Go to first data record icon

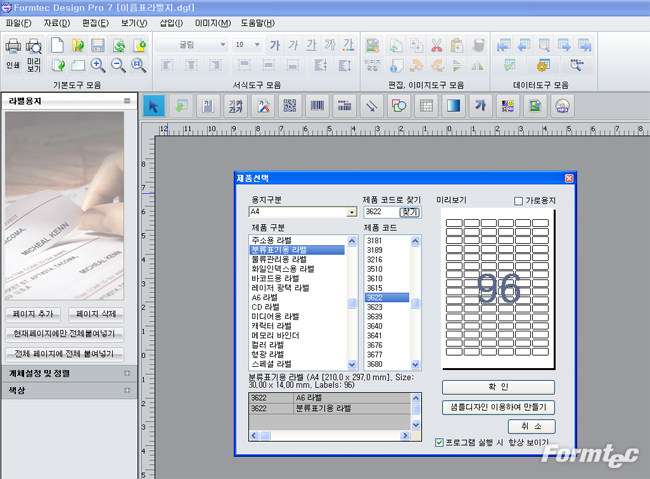coord(504,45)
